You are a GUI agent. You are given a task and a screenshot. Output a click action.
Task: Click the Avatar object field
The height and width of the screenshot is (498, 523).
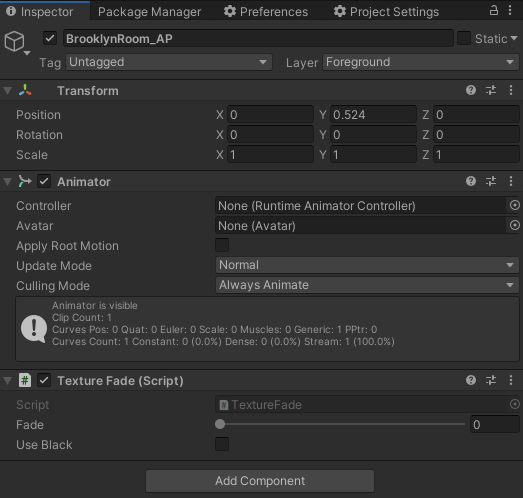tap(361, 226)
